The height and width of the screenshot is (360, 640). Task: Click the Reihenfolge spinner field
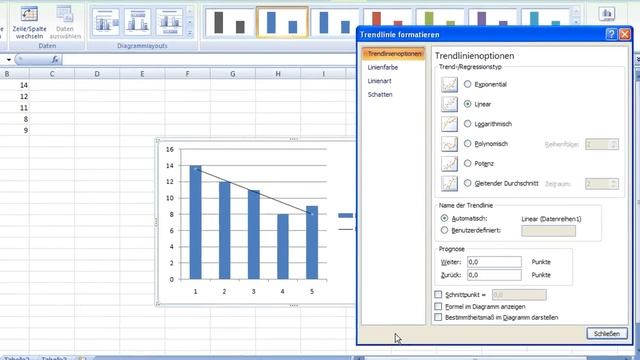coord(602,144)
